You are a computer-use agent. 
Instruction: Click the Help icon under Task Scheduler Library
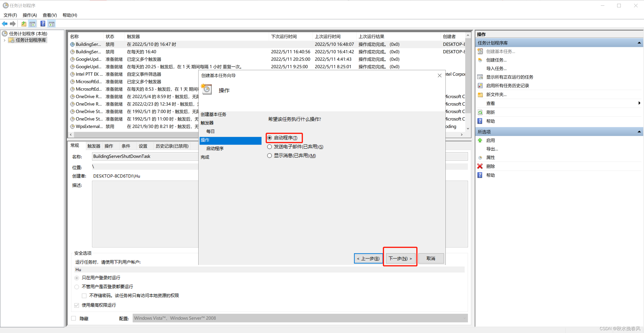[480, 121]
